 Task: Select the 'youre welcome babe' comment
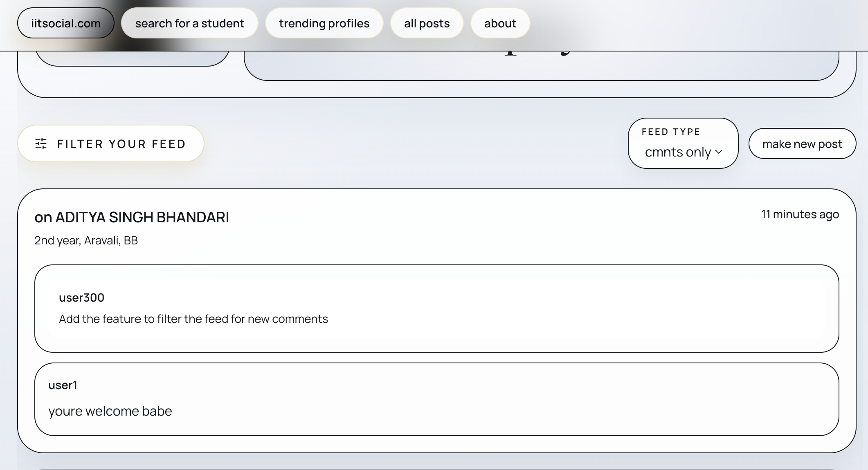coord(110,411)
